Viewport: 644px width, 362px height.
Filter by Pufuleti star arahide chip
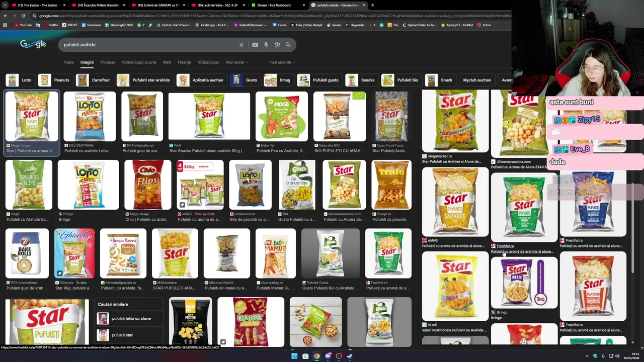click(144, 80)
